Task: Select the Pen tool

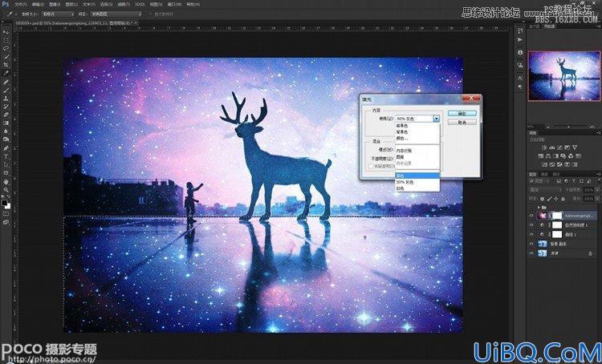Action: [6, 148]
